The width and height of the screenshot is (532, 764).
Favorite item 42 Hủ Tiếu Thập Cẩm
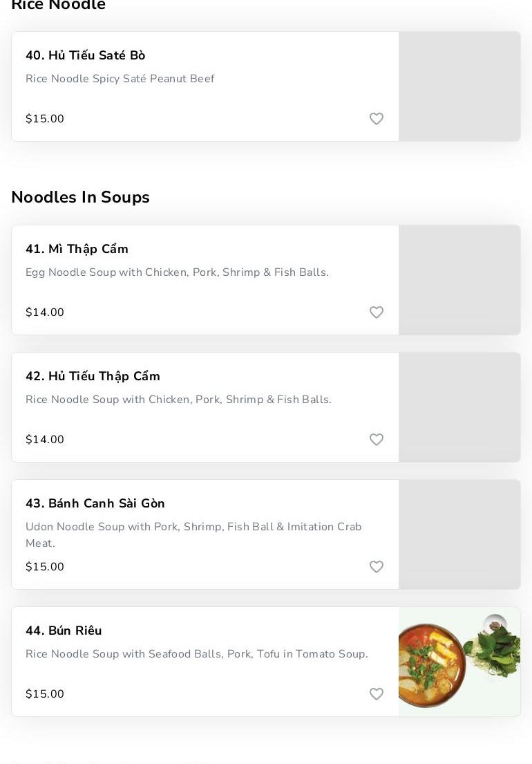377,440
